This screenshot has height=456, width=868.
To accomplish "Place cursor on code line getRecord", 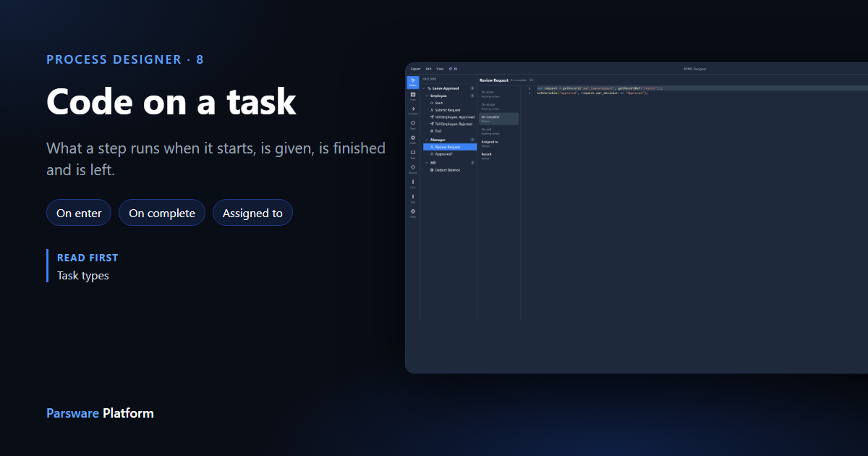I will pyautogui.click(x=600, y=88).
